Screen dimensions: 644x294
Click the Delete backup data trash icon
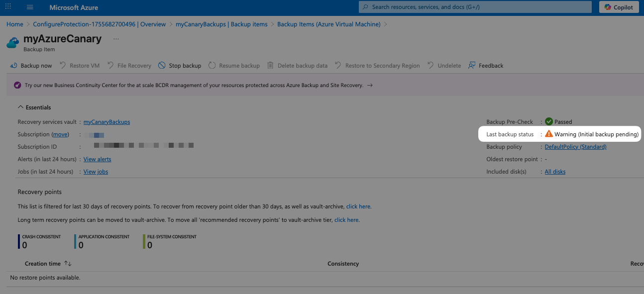click(x=270, y=65)
